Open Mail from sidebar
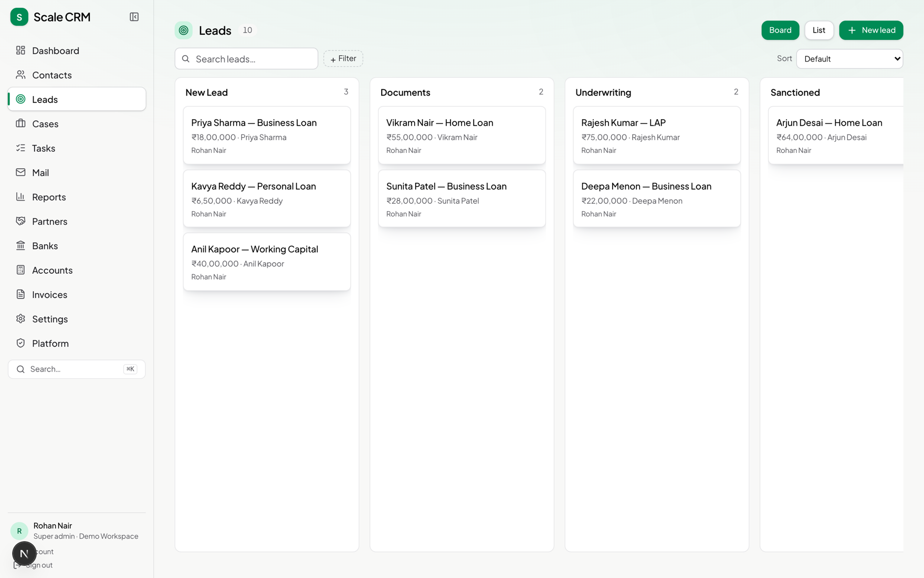This screenshot has height=578, width=924. point(77,172)
